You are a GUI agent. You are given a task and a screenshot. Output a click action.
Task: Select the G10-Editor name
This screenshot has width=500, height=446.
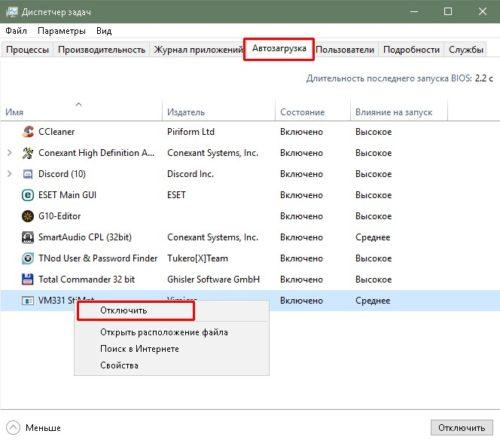pyautogui.click(x=59, y=216)
